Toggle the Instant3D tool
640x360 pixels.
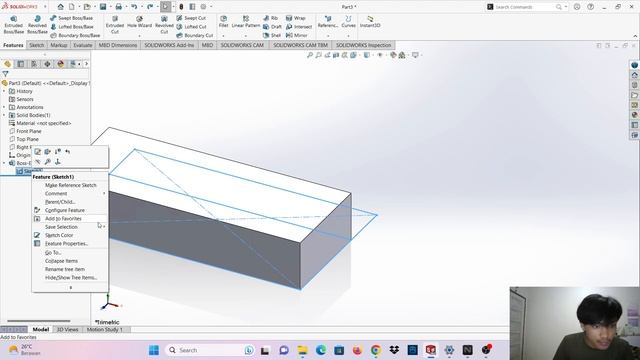[370, 22]
